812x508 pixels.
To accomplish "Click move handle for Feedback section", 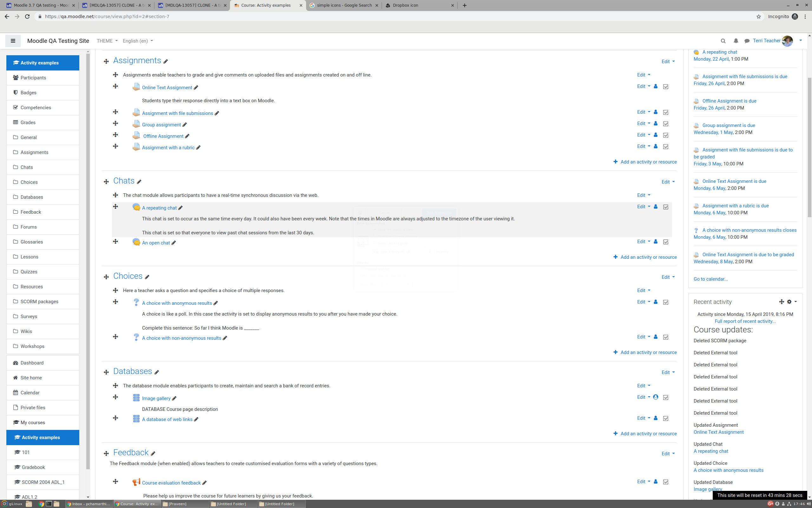I will click(106, 454).
